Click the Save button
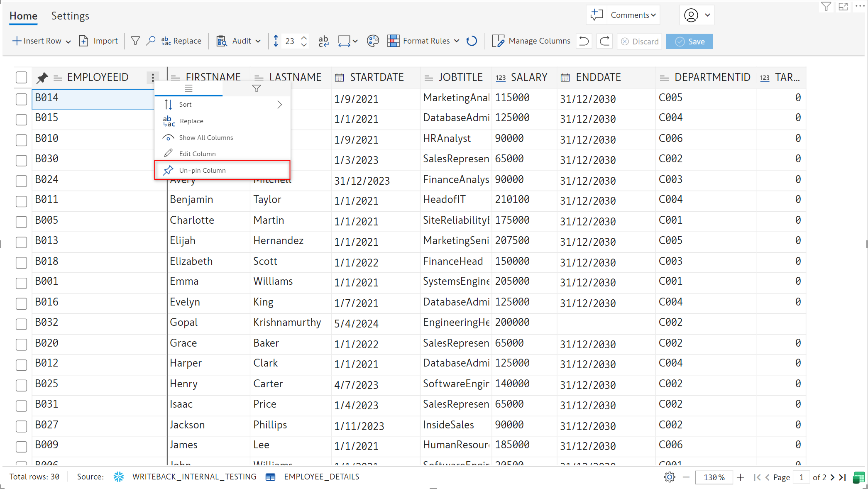This screenshot has height=489, width=868. [x=690, y=42]
